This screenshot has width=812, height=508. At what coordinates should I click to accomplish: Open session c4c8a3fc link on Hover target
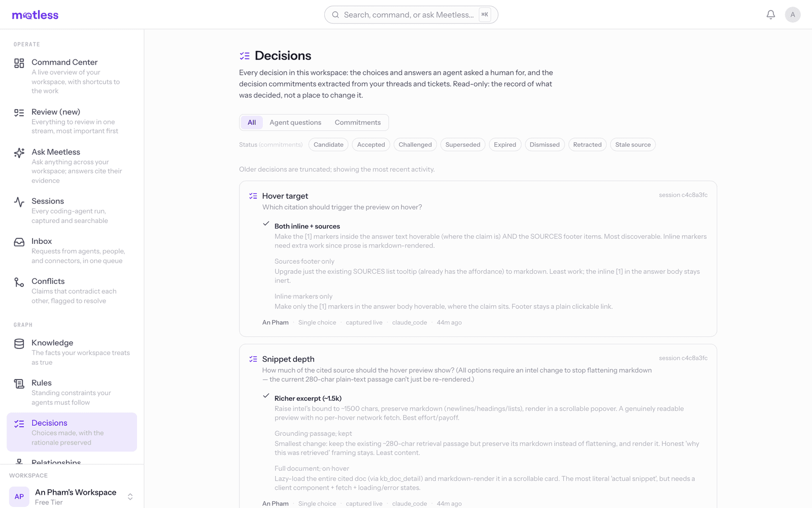click(x=683, y=195)
